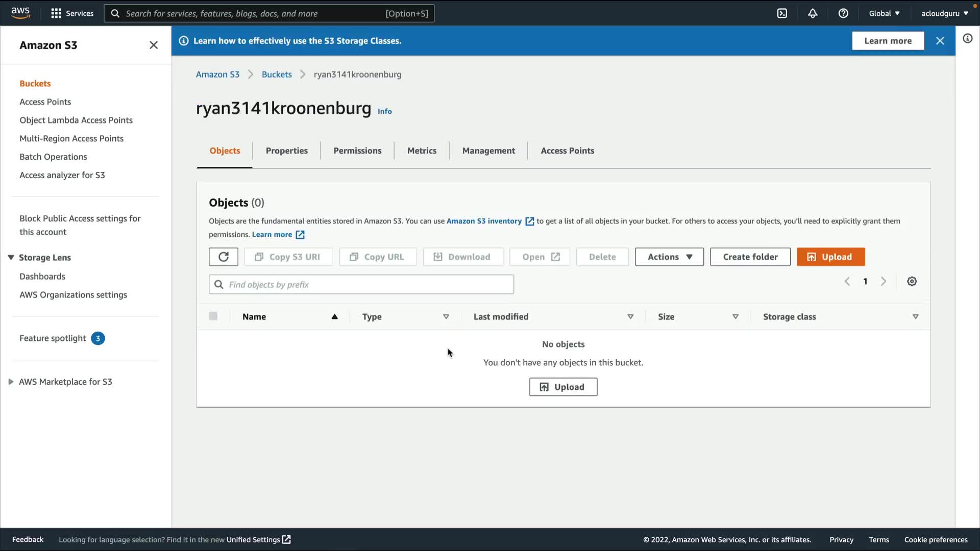Open the Amazon S3 inventory link
The height and width of the screenshot is (551, 980).
click(x=484, y=221)
